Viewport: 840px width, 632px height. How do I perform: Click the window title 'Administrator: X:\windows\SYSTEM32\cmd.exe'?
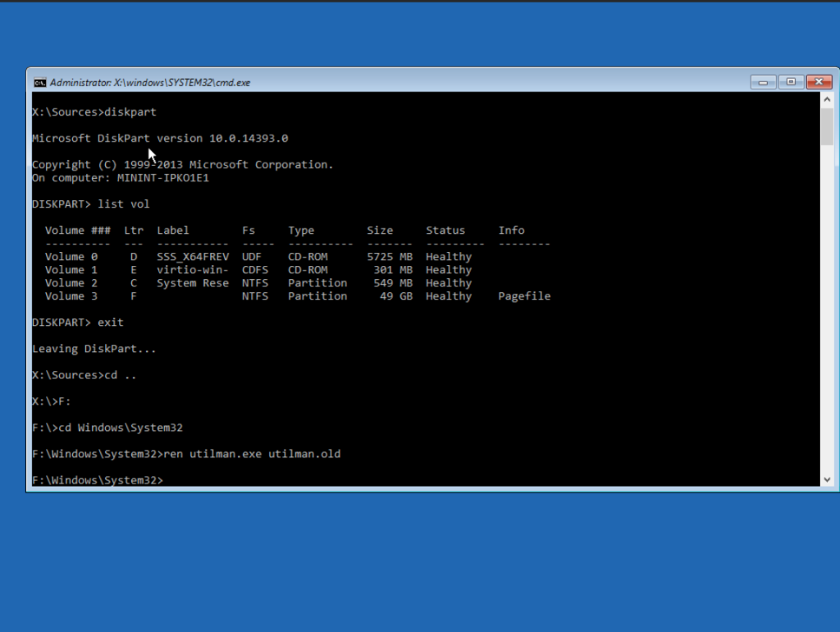coord(150,83)
